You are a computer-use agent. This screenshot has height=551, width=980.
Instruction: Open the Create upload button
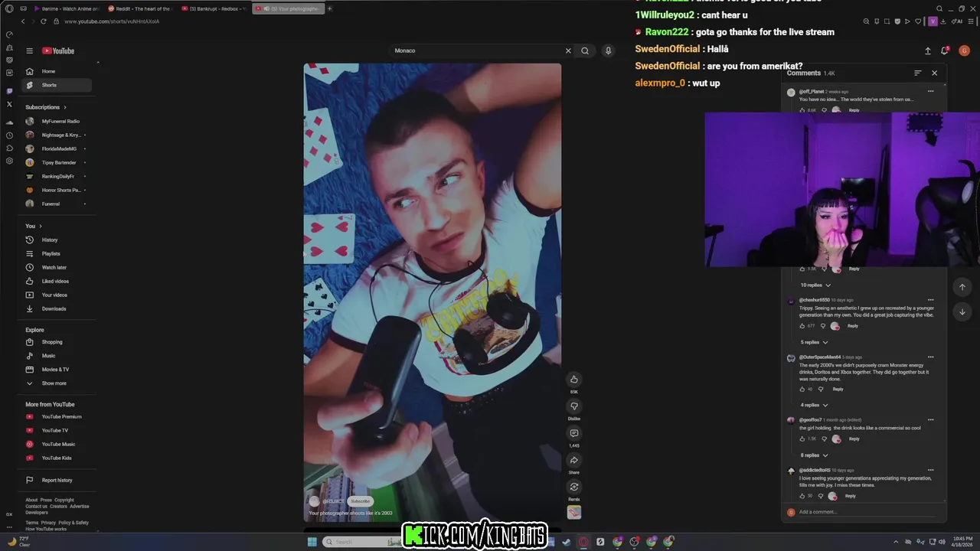(928, 51)
